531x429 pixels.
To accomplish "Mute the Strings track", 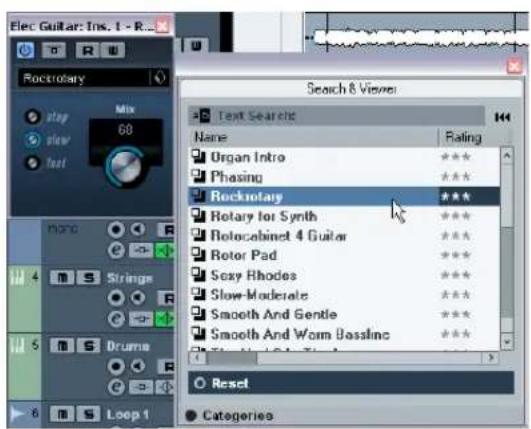I will (x=62, y=278).
